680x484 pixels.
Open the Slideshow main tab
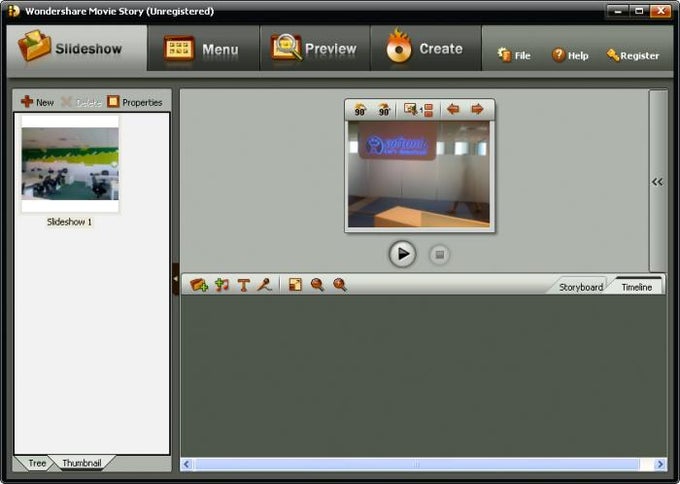coord(77,48)
